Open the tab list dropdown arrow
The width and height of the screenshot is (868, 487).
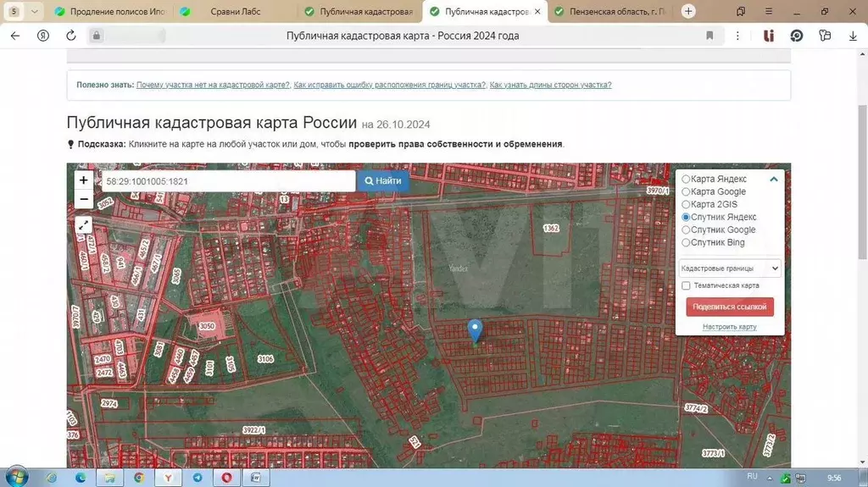[34, 11]
